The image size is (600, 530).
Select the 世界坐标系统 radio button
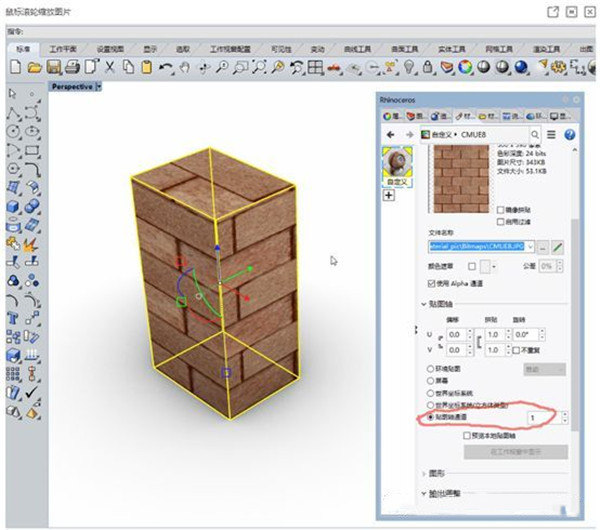(430, 393)
